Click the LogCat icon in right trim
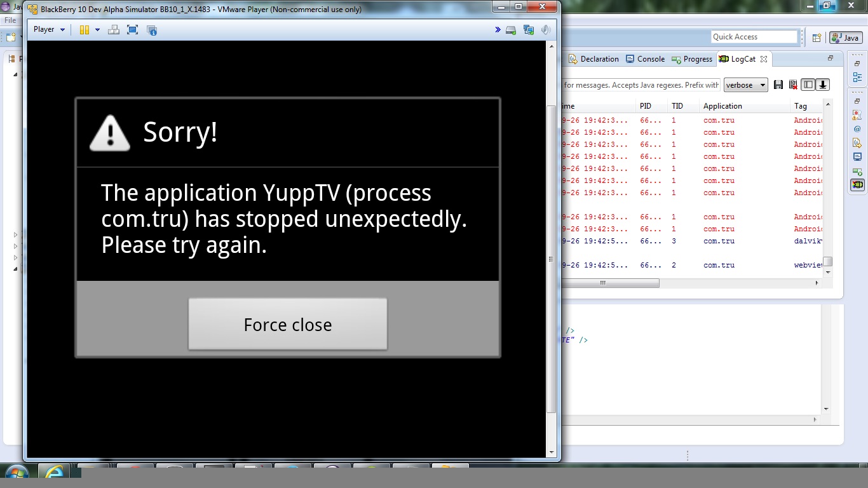This screenshot has width=868, height=488. 857,185
